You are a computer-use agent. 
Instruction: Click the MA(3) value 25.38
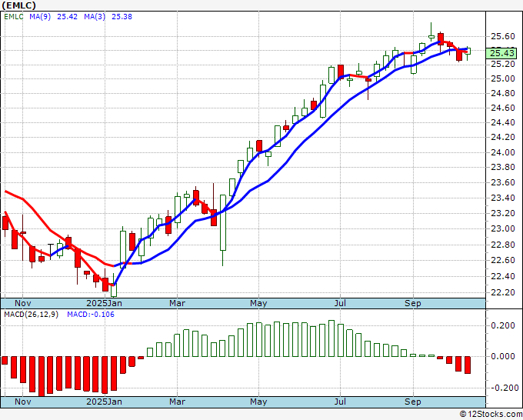pyautogui.click(x=122, y=17)
